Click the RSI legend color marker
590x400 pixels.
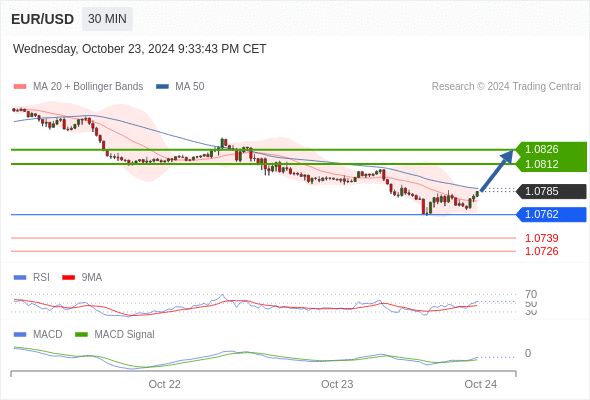(x=20, y=278)
